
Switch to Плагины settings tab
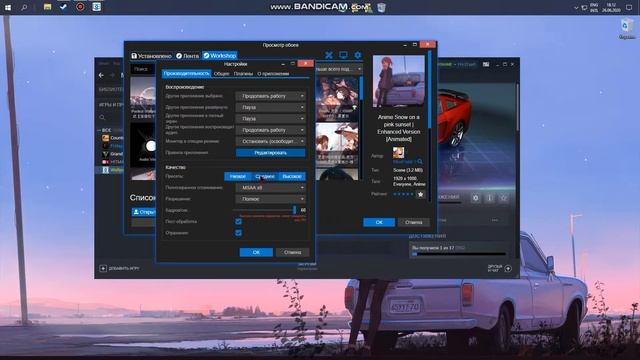point(244,74)
